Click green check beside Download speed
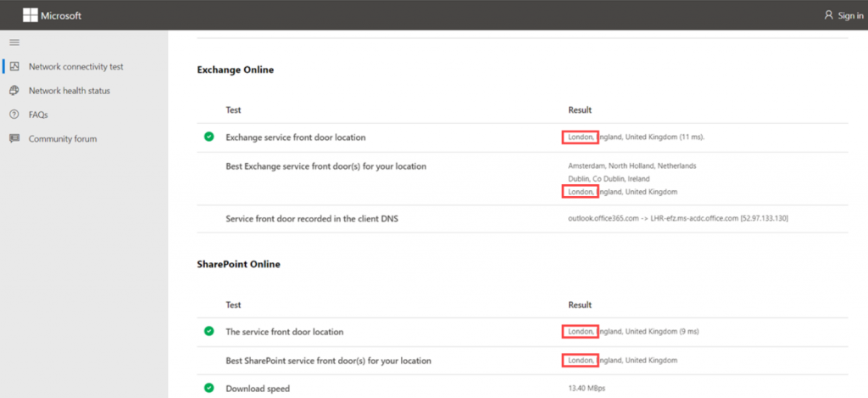The image size is (868, 398). tap(209, 388)
